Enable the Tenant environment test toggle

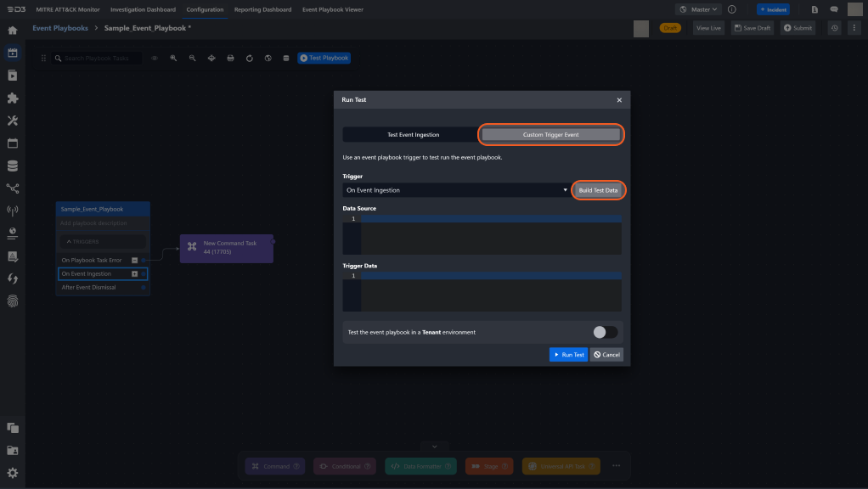(x=605, y=332)
